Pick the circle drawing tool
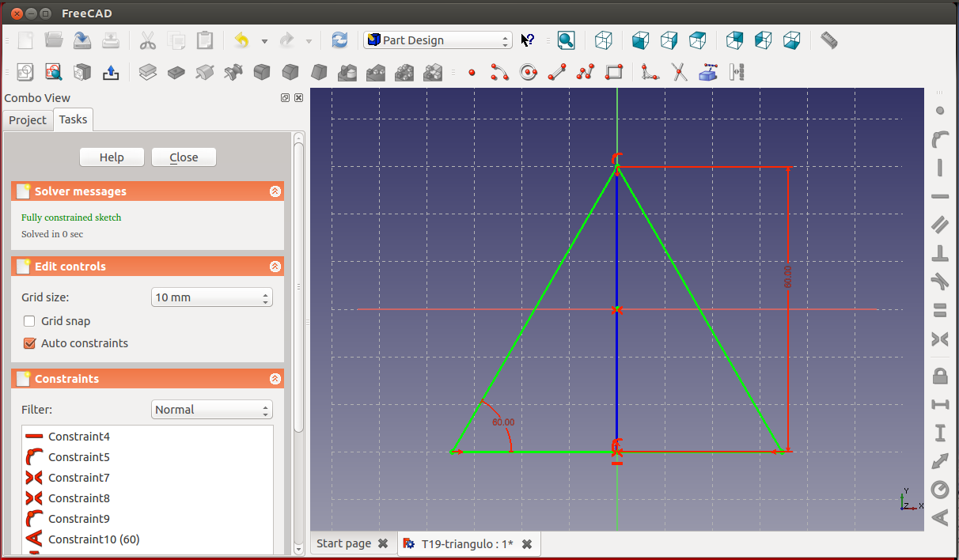This screenshot has width=959, height=560. click(x=528, y=73)
